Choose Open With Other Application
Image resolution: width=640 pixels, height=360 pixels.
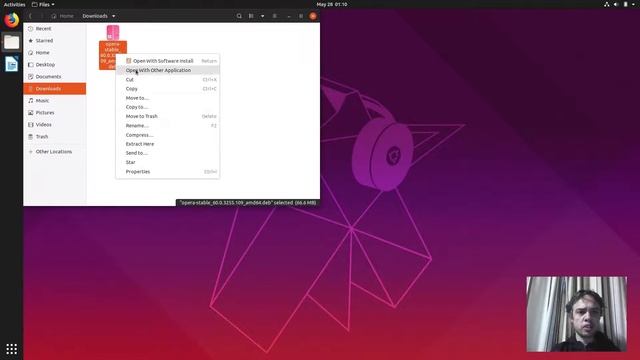click(x=168, y=70)
